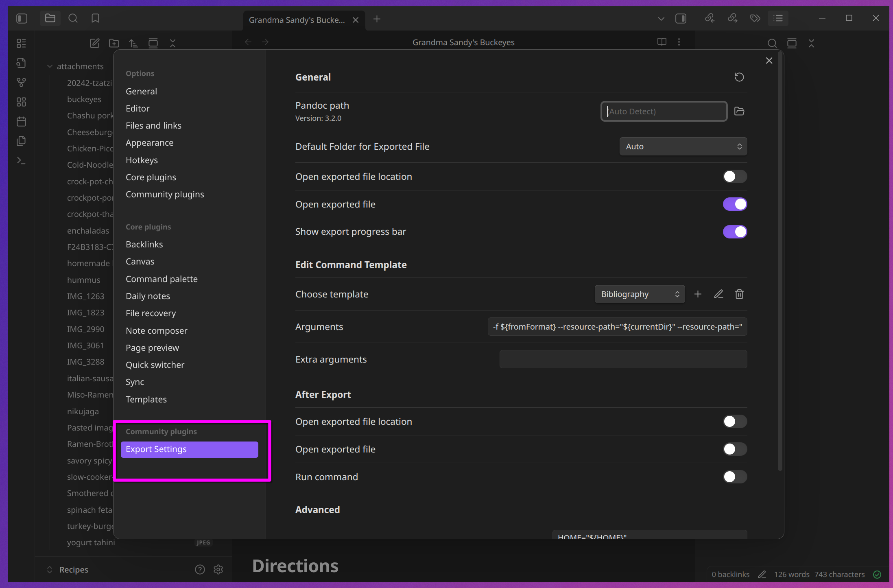Open the command palette terminal icon
This screenshot has height=588, width=893.
(x=22, y=161)
